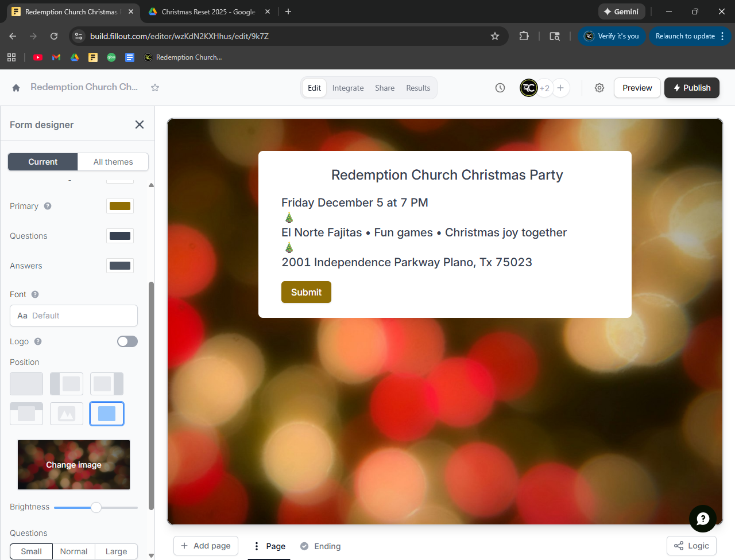
Task: Close the Form designer panel
Action: point(140,125)
